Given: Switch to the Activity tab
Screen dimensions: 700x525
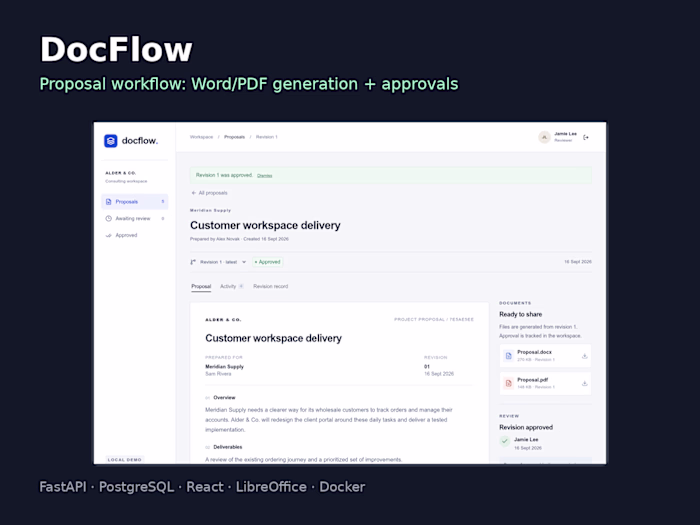Looking at the screenshot, I should pos(231,286).
